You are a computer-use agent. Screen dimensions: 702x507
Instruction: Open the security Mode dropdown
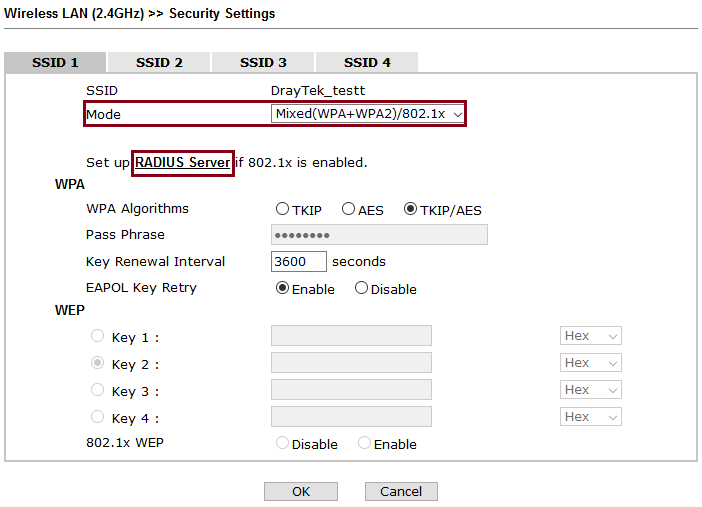pyautogui.click(x=369, y=114)
